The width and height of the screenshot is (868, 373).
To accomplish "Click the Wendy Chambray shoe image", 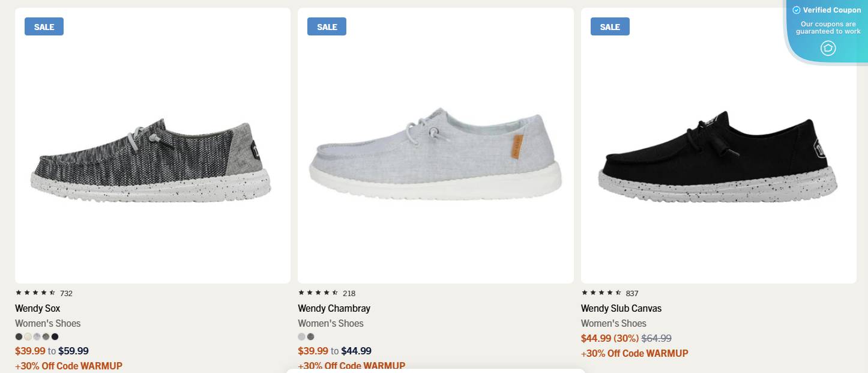I will [435, 150].
